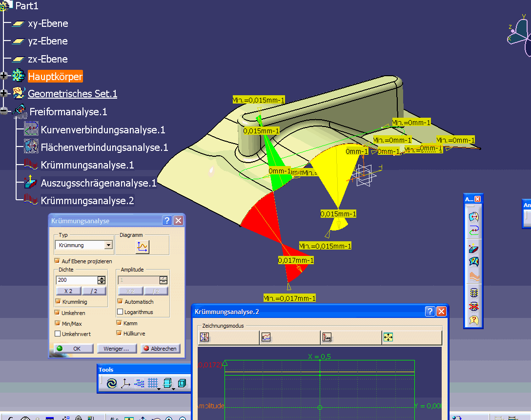Image resolution: width=531 pixels, height=420 pixels.
Task: Click help button of Krümmungsanalyse.2 dialog
Action: click(x=430, y=311)
